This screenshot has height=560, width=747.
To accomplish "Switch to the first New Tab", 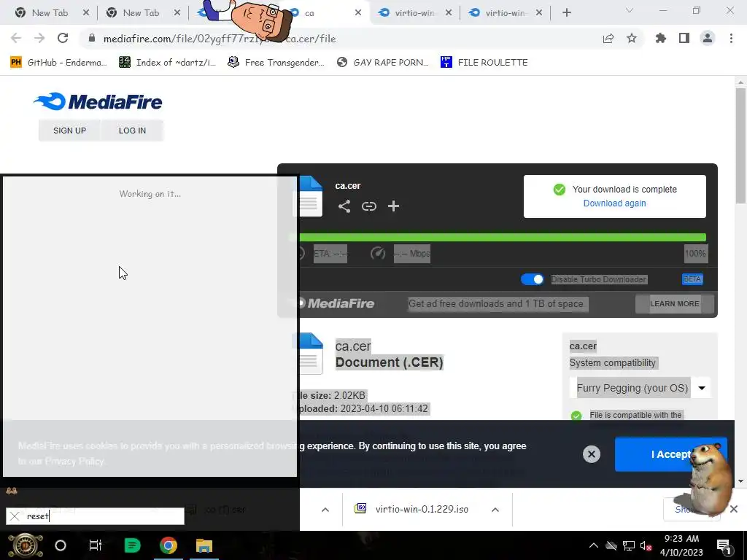I will [x=50, y=13].
